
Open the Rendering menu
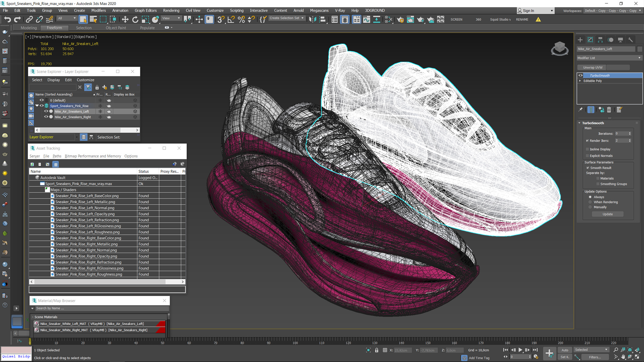(x=171, y=10)
